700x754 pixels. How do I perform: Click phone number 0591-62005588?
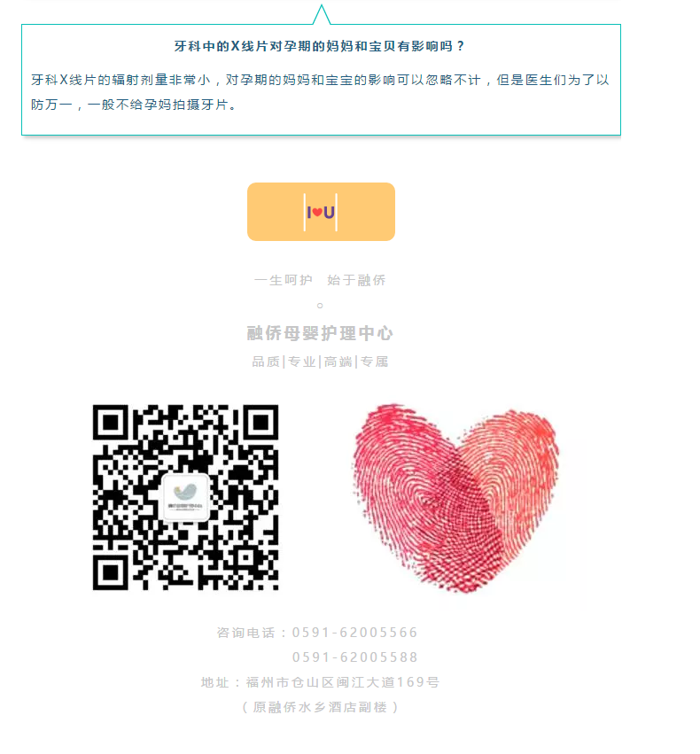pos(354,657)
